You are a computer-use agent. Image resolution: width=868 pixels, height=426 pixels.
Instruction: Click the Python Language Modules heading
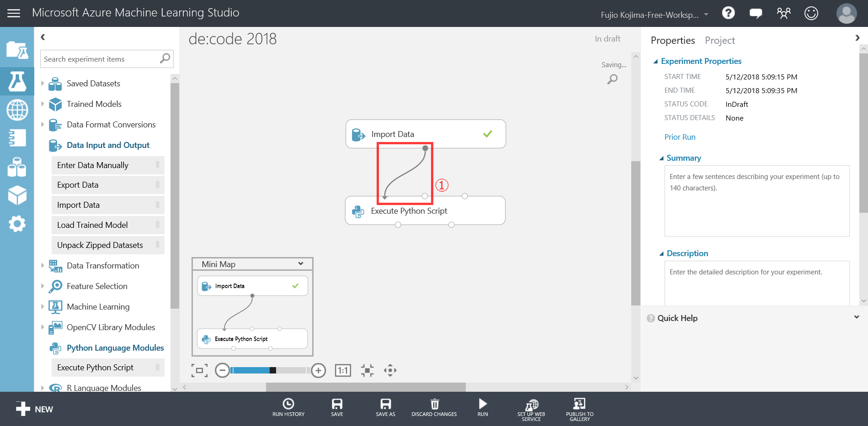(x=115, y=347)
